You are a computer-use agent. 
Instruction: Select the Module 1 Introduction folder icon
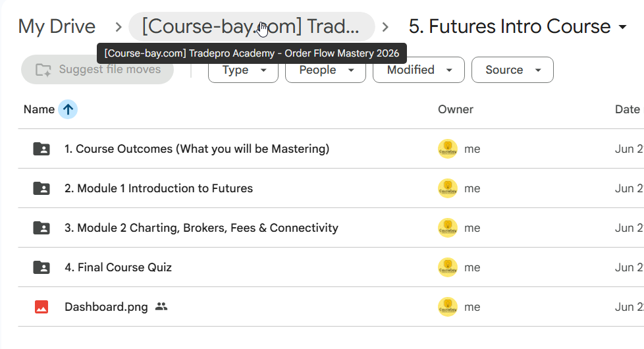41,188
